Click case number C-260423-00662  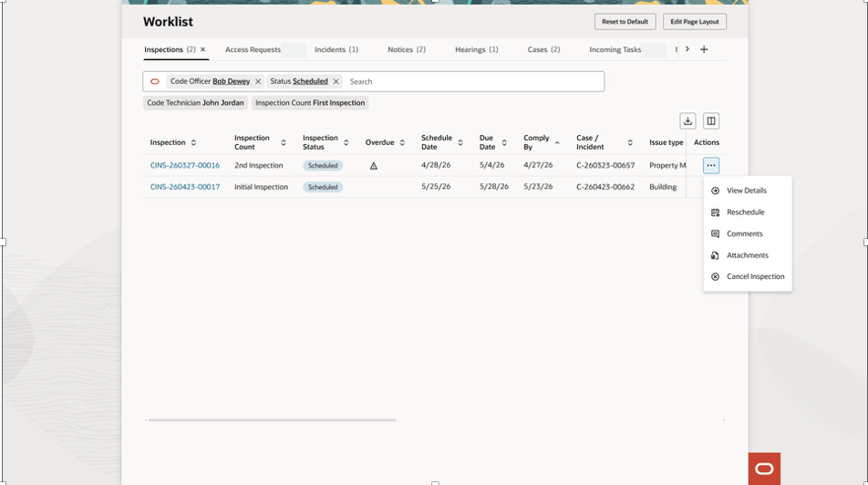pyautogui.click(x=605, y=187)
